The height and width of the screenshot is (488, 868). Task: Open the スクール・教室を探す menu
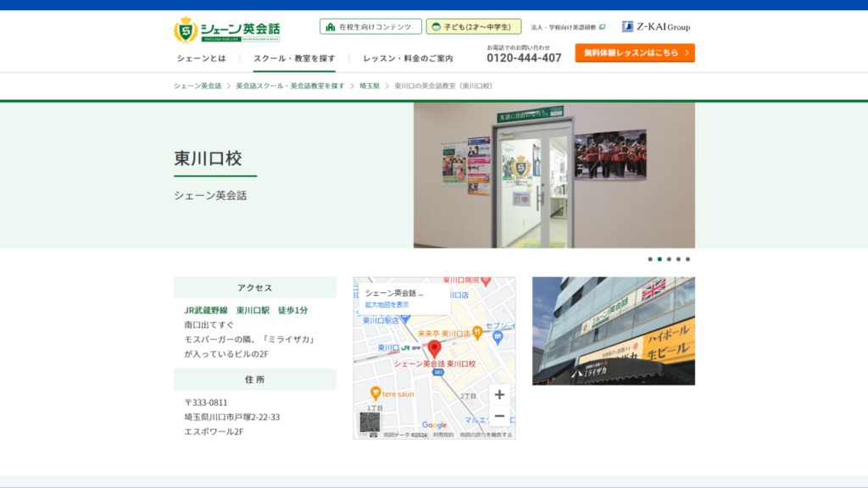click(294, 58)
